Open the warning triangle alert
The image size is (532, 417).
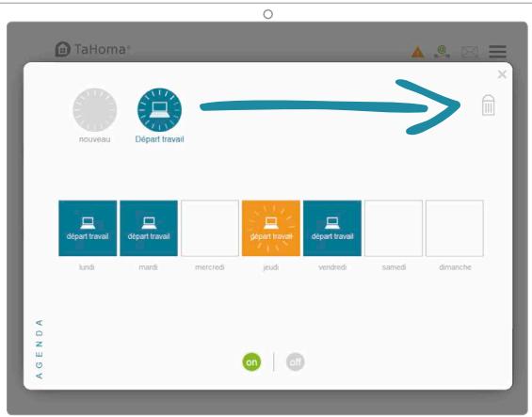(x=417, y=53)
